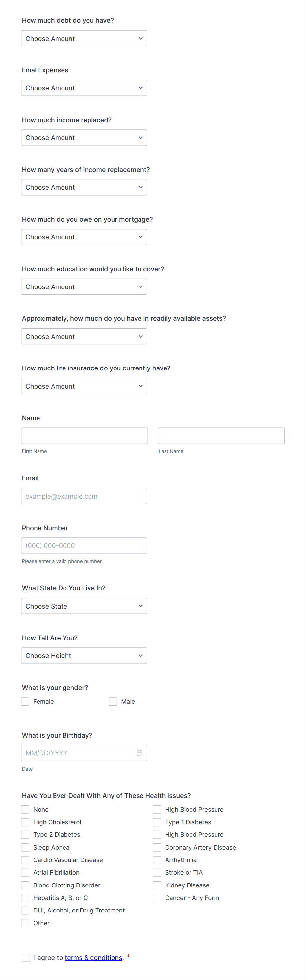The height and width of the screenshot is (980, 306).
Task: Open the debt amount dropdown
Action: [x=84, y=38]
